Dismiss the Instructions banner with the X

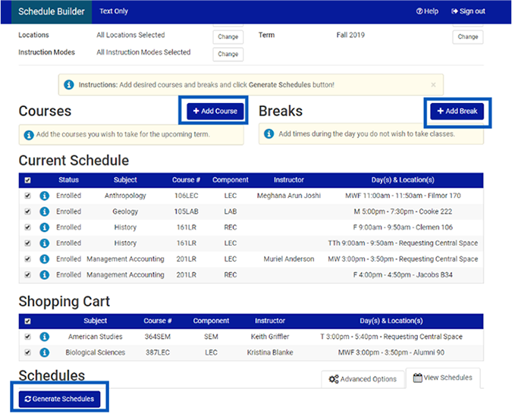(433, 85)
